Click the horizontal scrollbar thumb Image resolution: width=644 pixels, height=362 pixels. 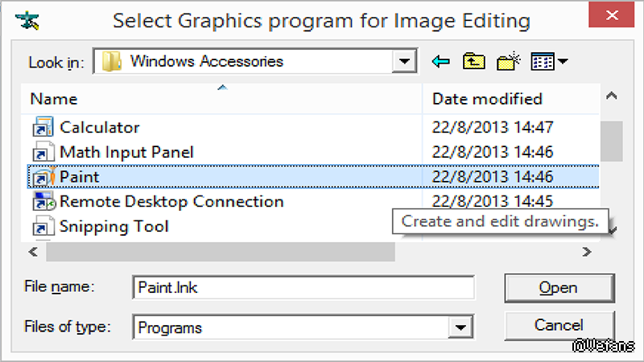220,253
